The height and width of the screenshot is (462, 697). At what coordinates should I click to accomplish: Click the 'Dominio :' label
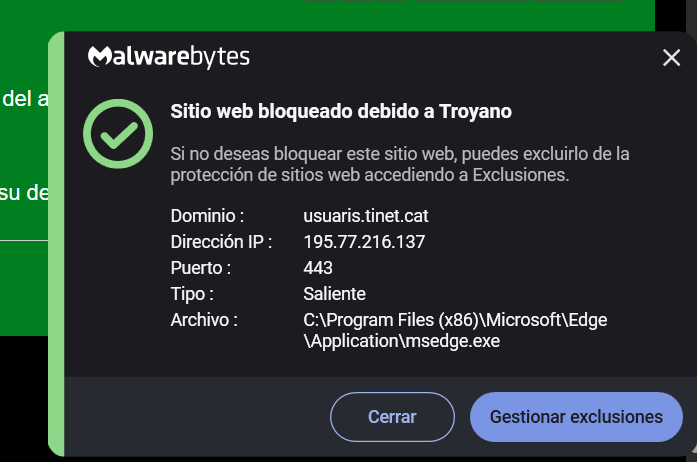pos(207,216)
